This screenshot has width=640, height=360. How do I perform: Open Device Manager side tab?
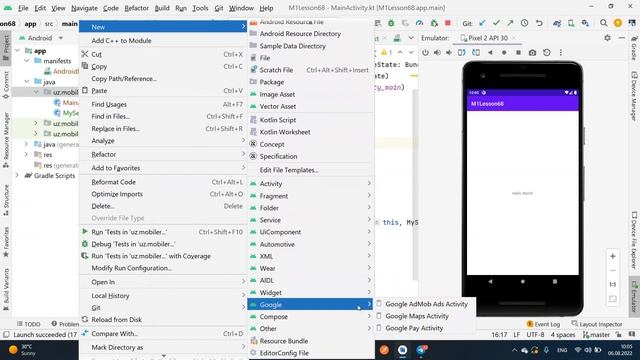pos(634,96)
